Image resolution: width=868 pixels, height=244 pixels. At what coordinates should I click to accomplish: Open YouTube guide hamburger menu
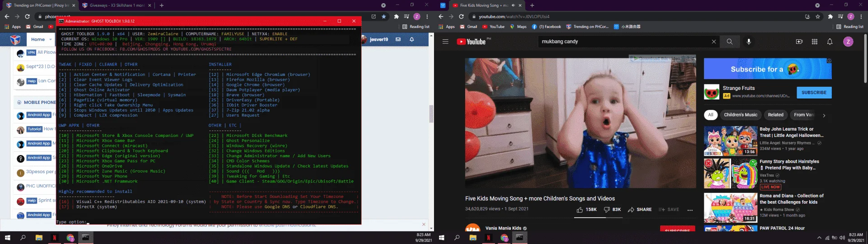[445, 42]
